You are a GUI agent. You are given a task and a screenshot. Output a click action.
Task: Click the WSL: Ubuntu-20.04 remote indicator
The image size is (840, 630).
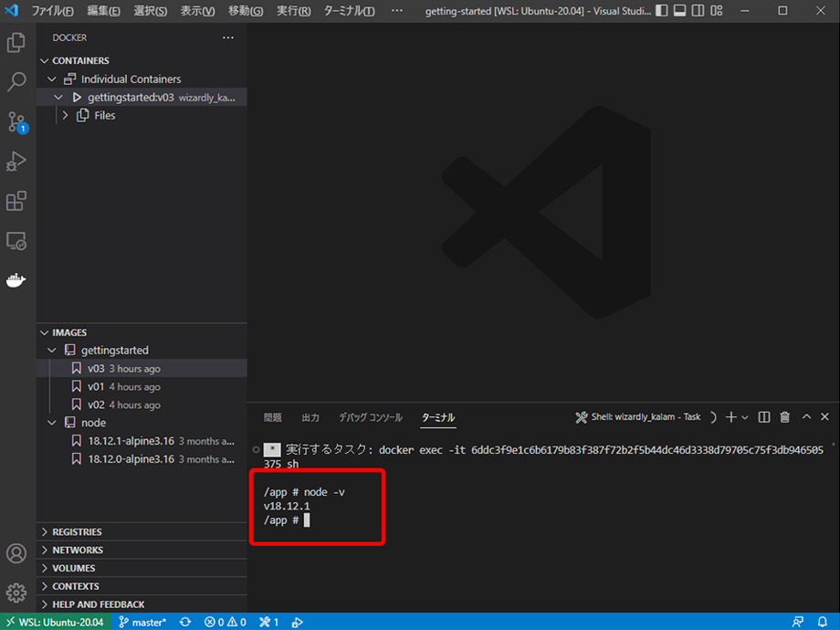coord(55,622)
